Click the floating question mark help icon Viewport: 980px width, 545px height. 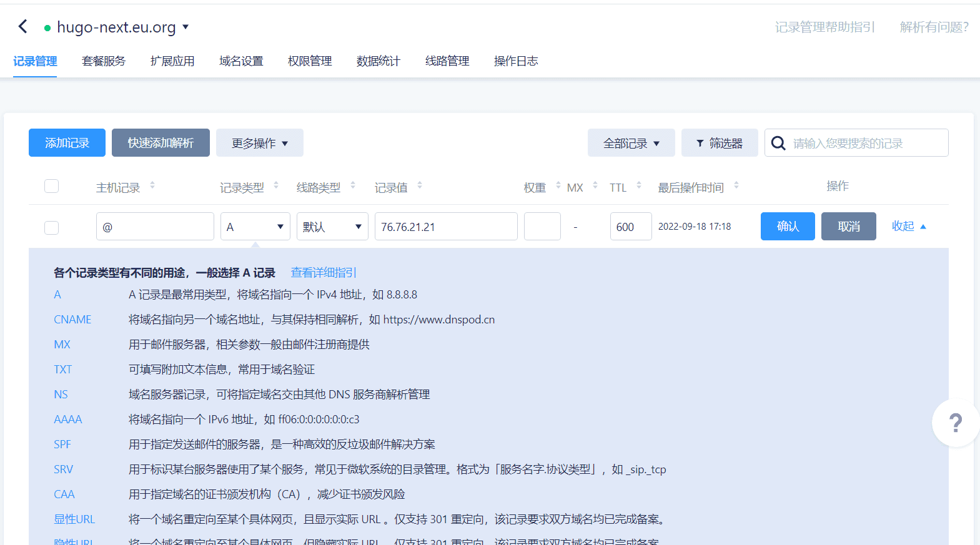[x=955, y=423]
